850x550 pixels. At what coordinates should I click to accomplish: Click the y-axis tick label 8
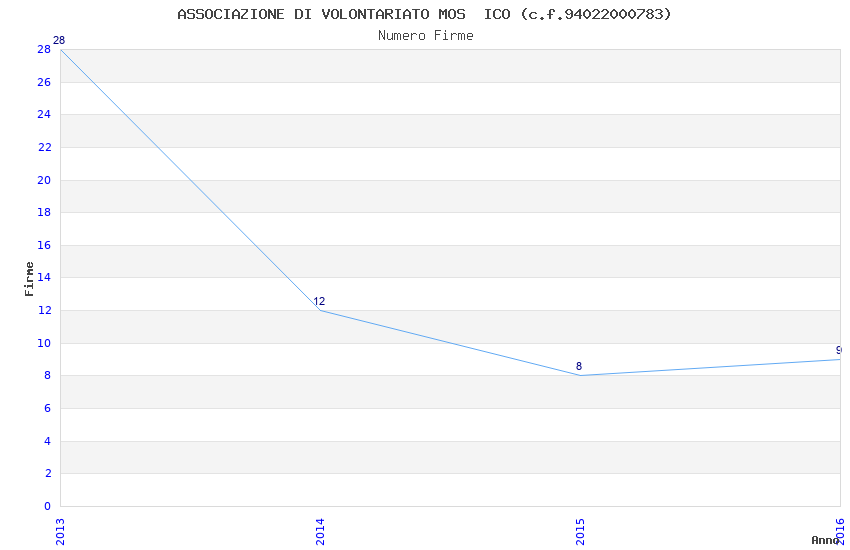pyautogui.click(x=48, y=376)
